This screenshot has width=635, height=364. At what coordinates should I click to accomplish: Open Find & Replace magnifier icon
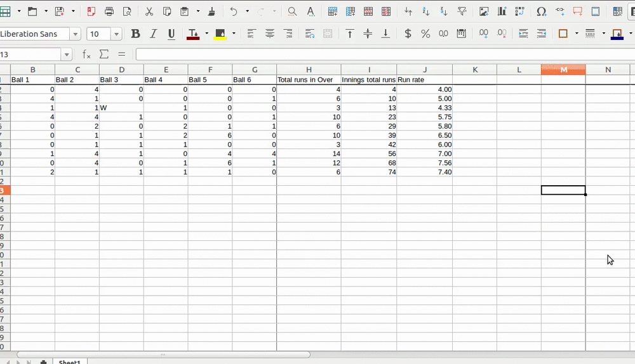pyautogui.click(x=292, y=11)
